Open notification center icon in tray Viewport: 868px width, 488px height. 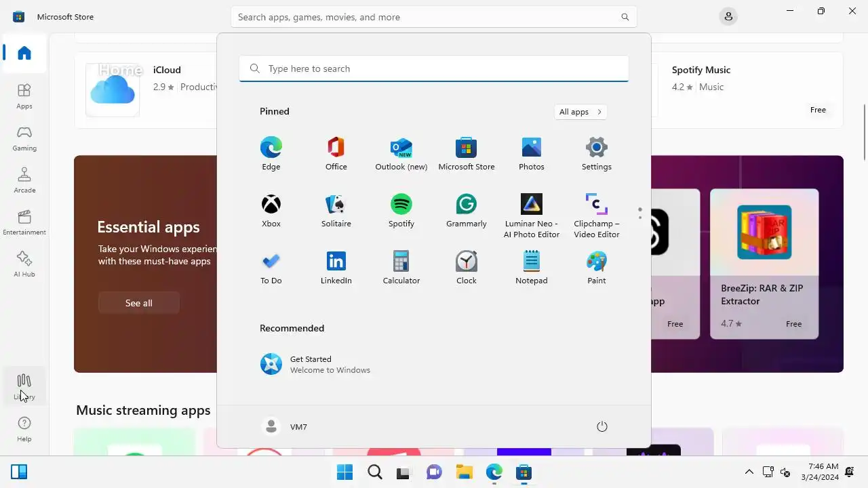pyautogui.click(x=850, y=472)
